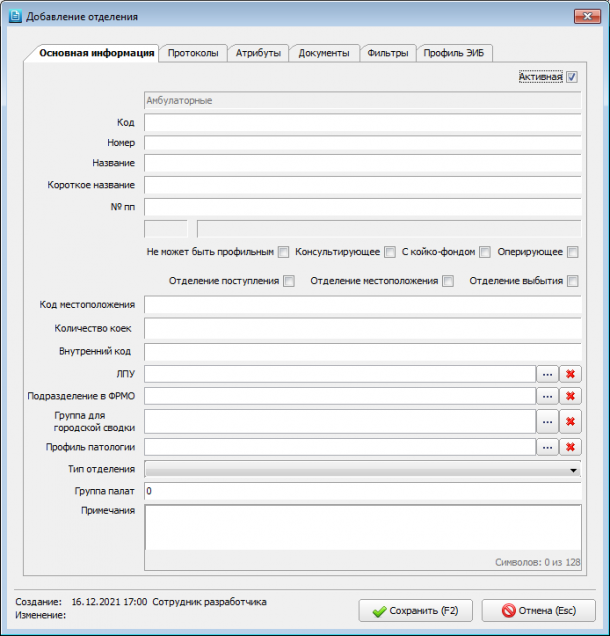
Task: Focus the Количество коек field
Action: tap(363, 328)
